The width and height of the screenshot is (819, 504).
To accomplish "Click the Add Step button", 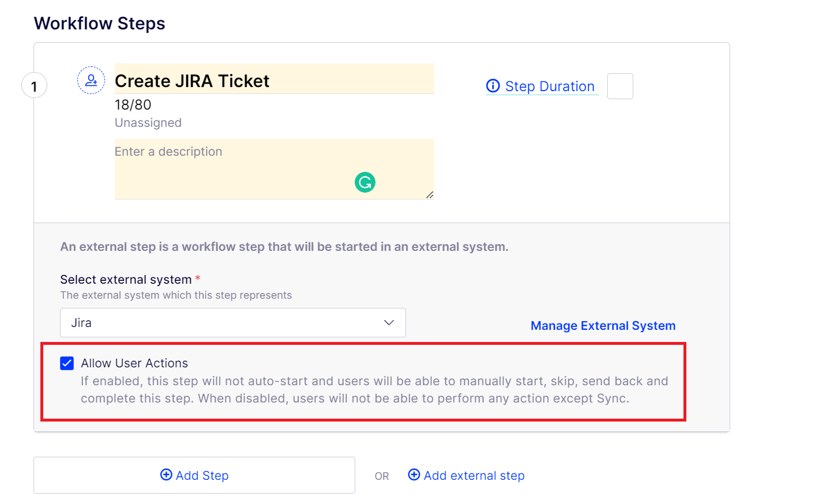I will [x=194, y=475].
